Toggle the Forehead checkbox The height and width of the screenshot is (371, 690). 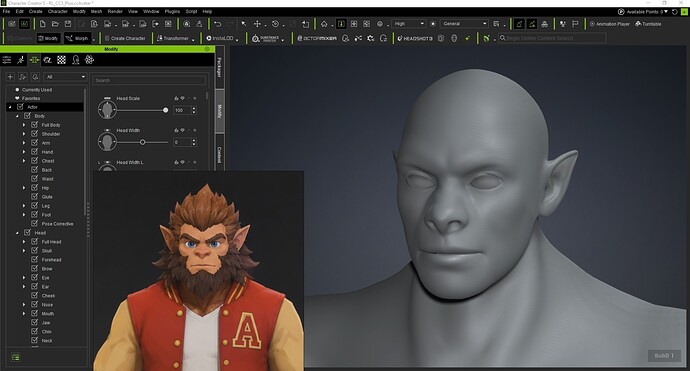pos(34,260)
